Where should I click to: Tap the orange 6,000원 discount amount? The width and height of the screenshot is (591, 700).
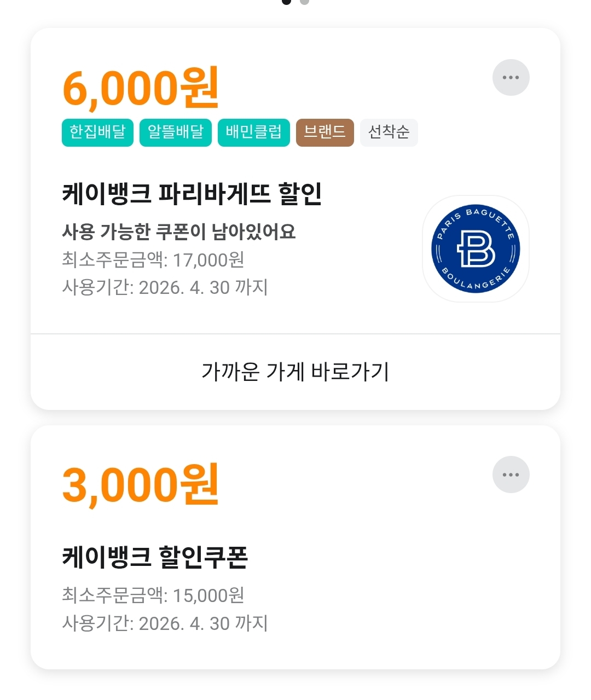[x=141, y=88]
